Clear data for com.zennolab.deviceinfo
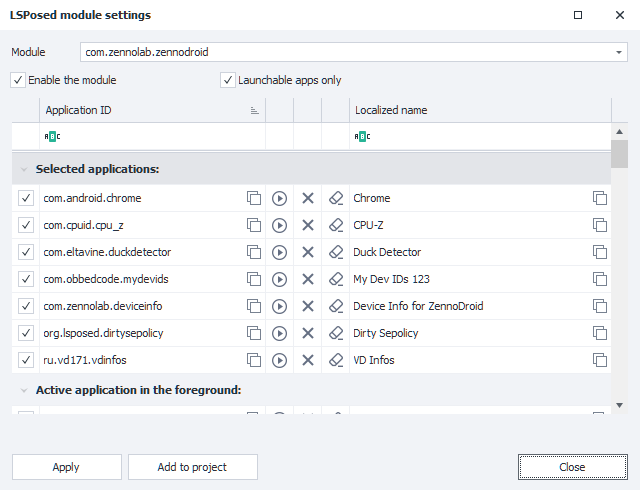640x490 pixels. (336, 306)
